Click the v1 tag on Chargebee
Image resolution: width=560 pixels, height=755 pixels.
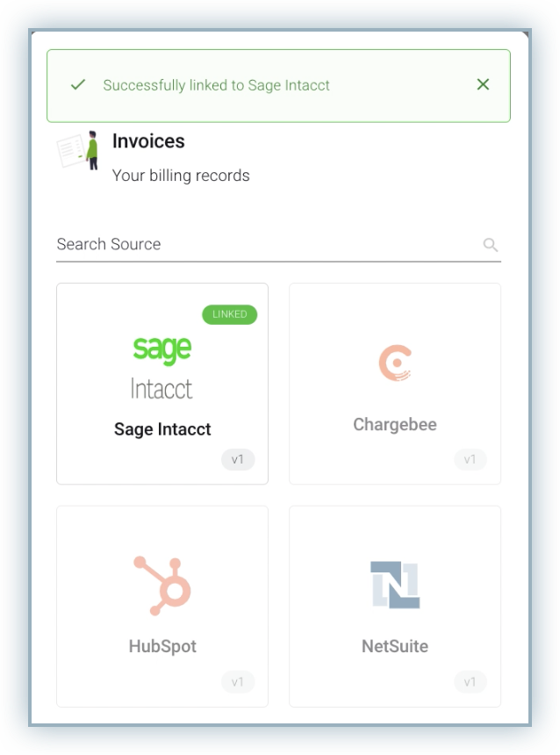470,460
